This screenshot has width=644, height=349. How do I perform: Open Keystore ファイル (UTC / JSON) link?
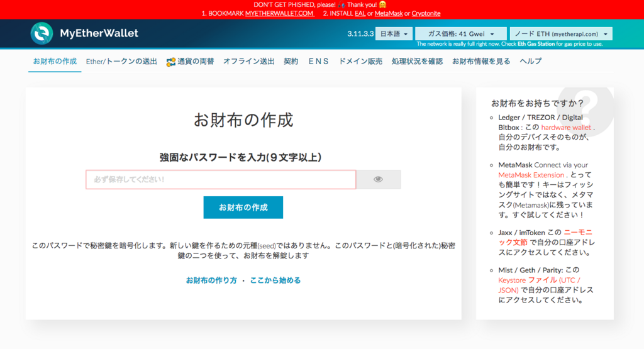tap(539, 285)
